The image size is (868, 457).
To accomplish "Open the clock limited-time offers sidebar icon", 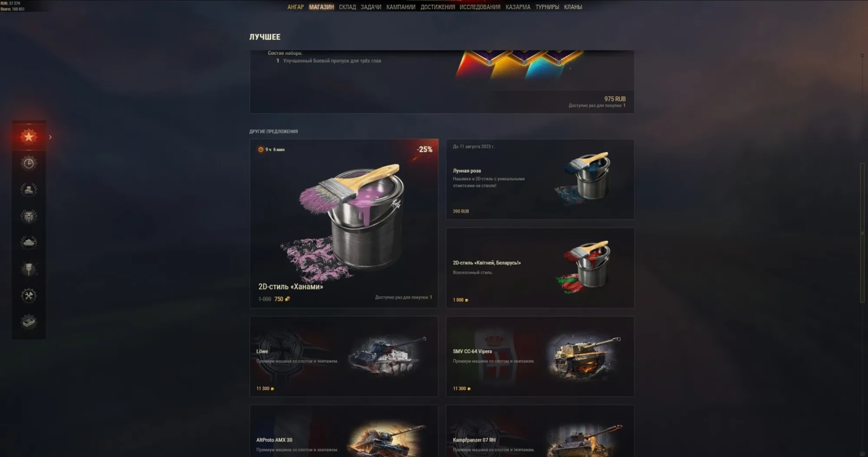I will click(x=28, y=163).
